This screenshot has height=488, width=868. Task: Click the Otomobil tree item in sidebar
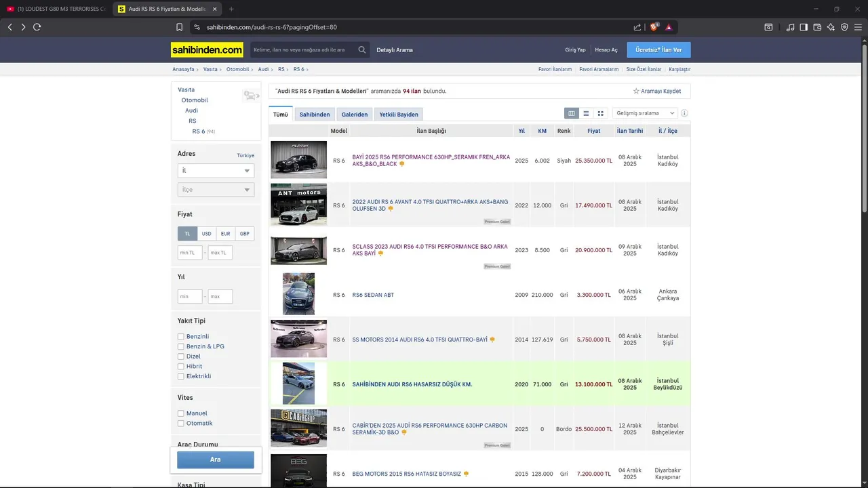tap(195, 100)
